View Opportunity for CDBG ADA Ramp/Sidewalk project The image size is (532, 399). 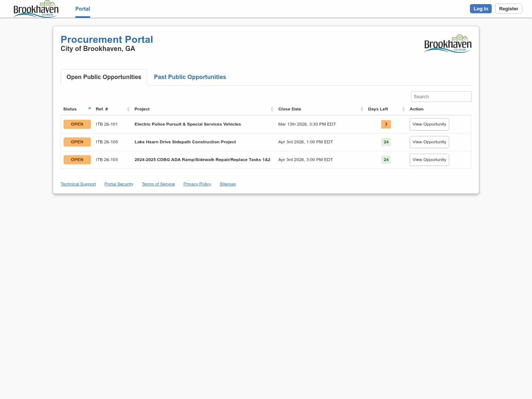pyautogui.click(x=429, y=160)
